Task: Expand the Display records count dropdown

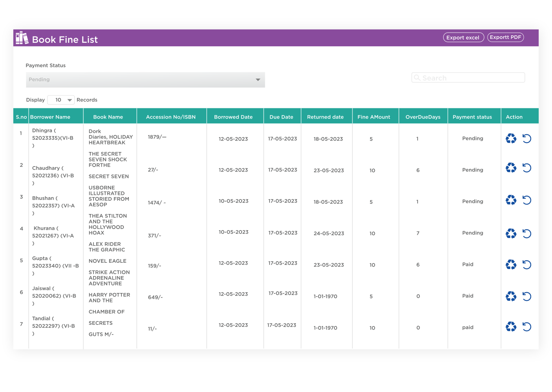Action: pyautogui.click(x=61, y=100)
